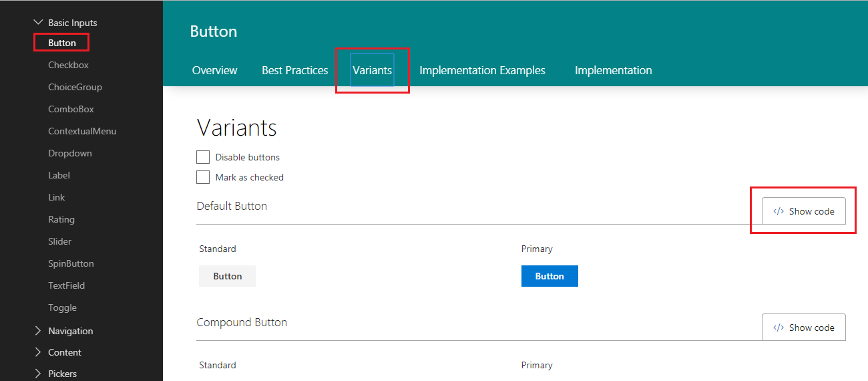Expand the Content section
Screen dimensions: 868x381
coord(38,352)
